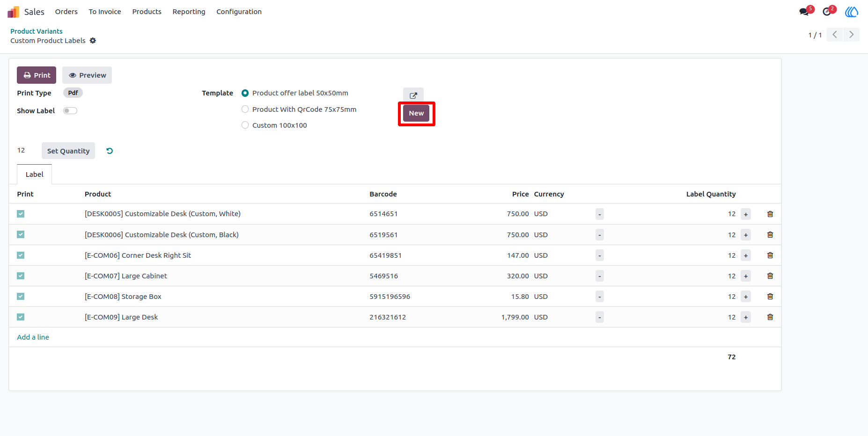This screenshot has width=868, height=436.
Task: Click the refresh quantity icon
Action: [110, 151]
